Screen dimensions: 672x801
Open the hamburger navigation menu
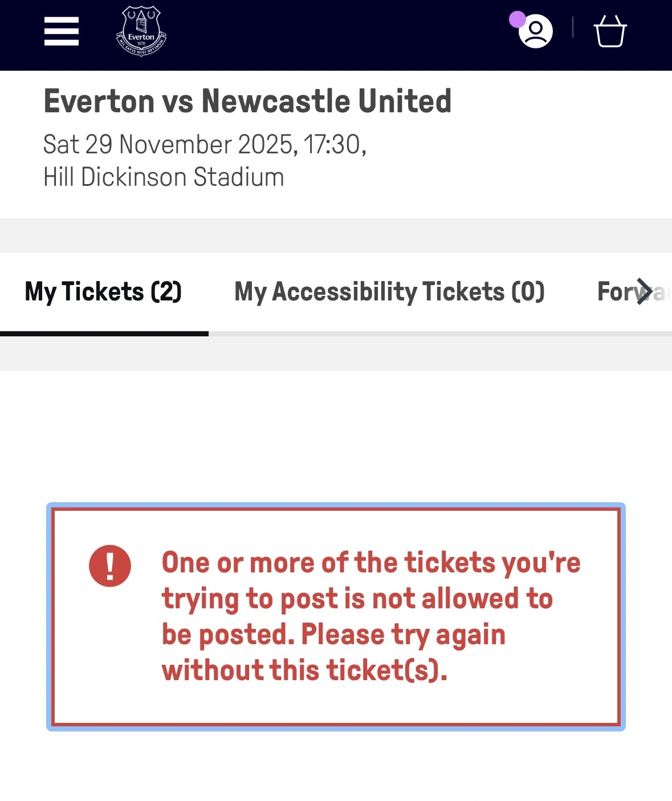pos(62,31)
